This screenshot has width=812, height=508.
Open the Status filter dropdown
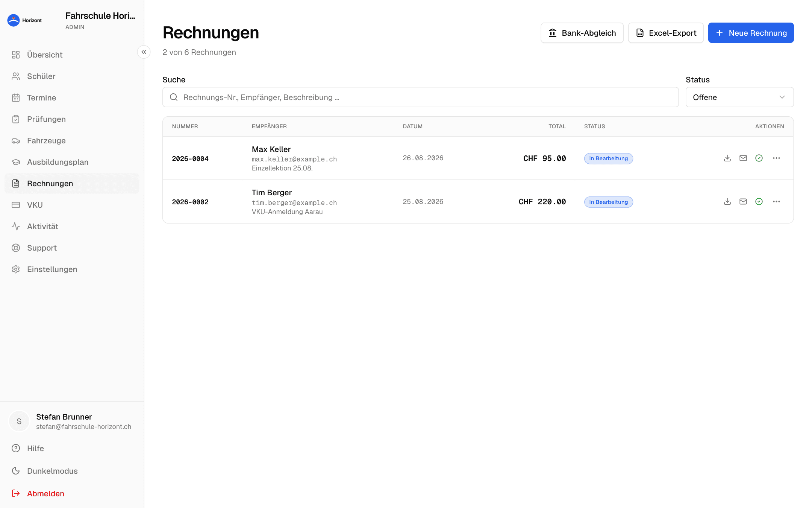739,97
